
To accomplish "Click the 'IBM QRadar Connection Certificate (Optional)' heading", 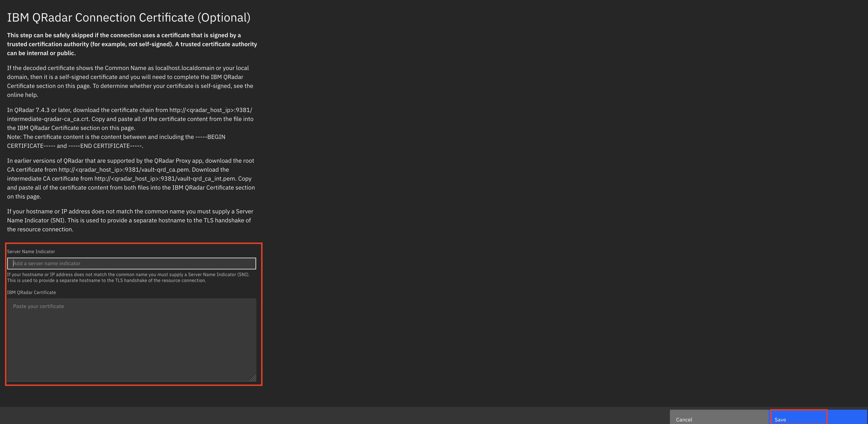I will tap(129, 18).
